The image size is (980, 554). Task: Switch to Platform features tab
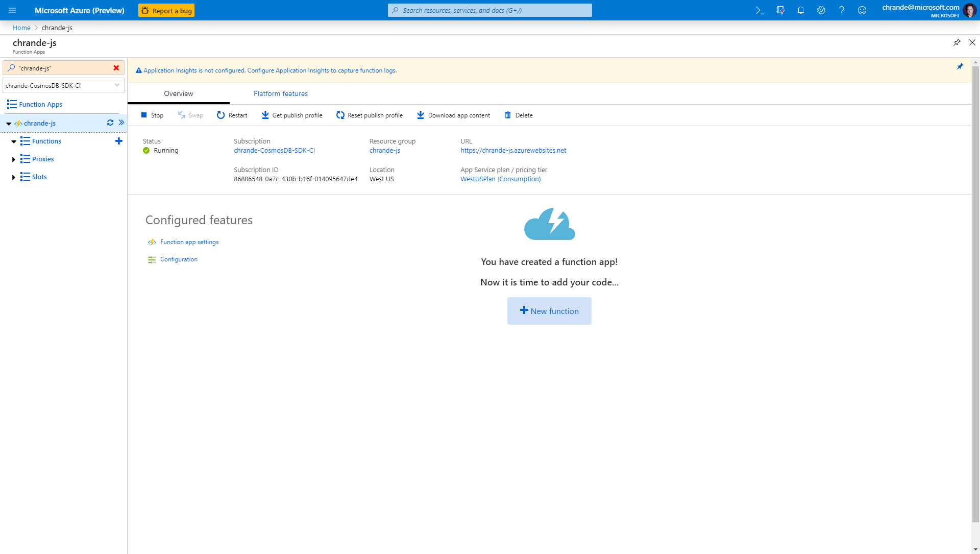point(281,93)
